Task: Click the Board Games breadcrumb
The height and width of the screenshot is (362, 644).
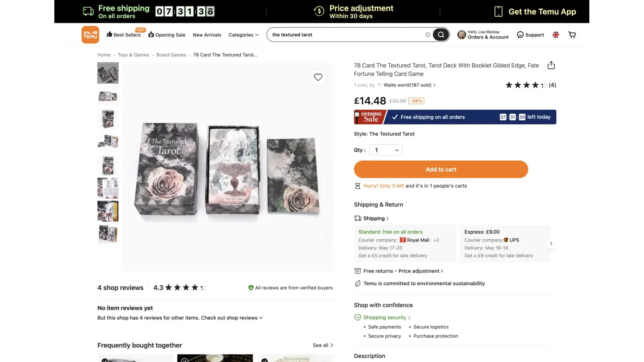Action: pyautogui.click(x=171, y=55)
